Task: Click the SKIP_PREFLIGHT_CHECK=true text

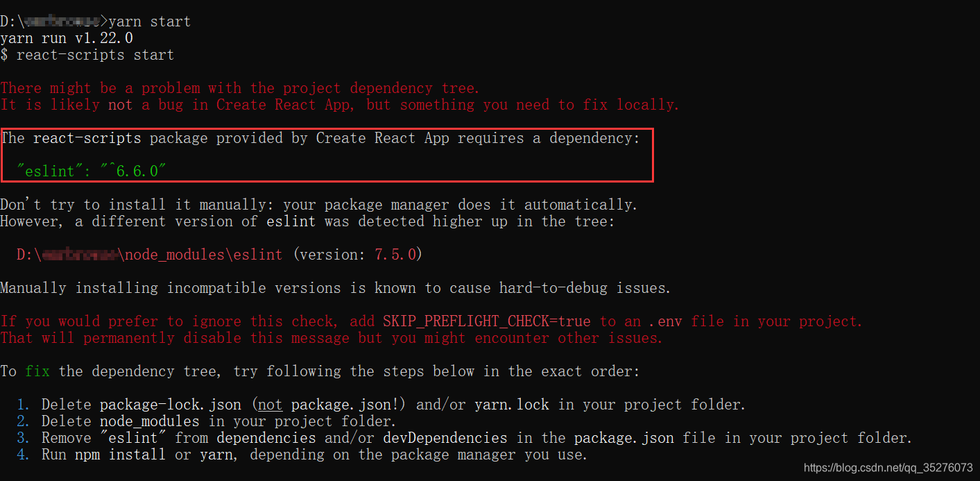Action: tap(487, 321)
